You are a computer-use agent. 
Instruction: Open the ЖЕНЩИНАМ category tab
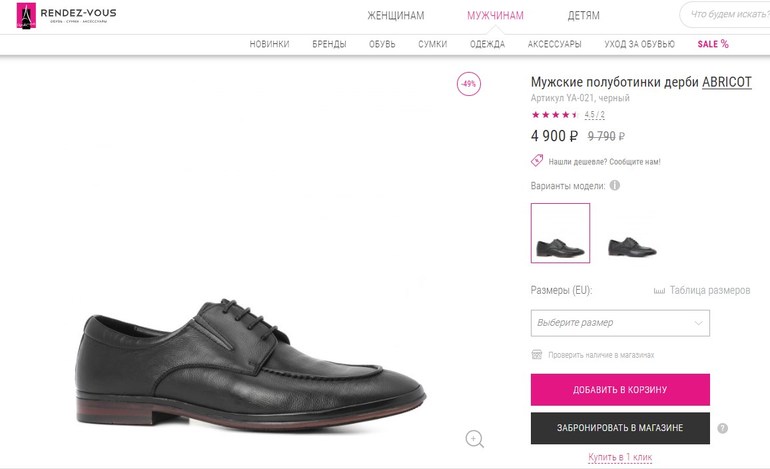395,16
